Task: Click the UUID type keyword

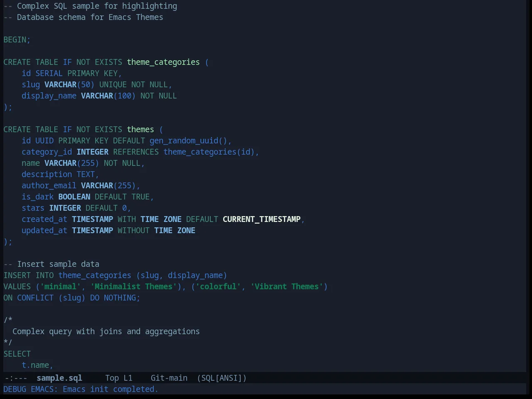Action: (44, 140)
